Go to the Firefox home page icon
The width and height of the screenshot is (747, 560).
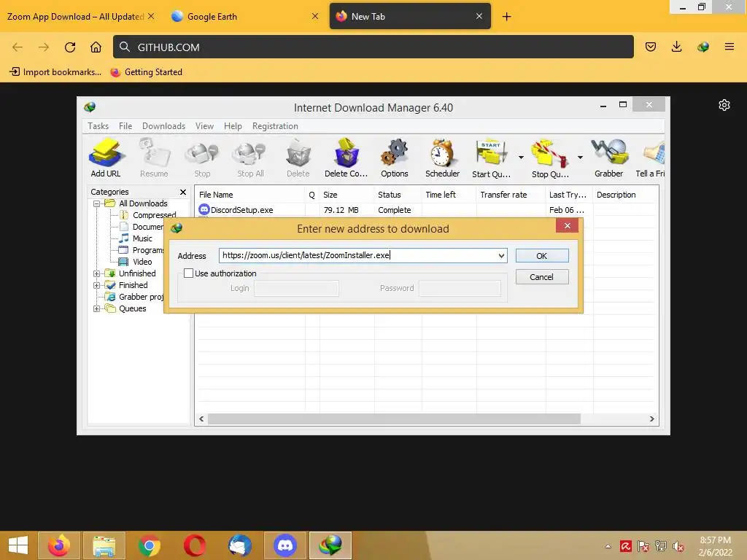coord(96,47)
